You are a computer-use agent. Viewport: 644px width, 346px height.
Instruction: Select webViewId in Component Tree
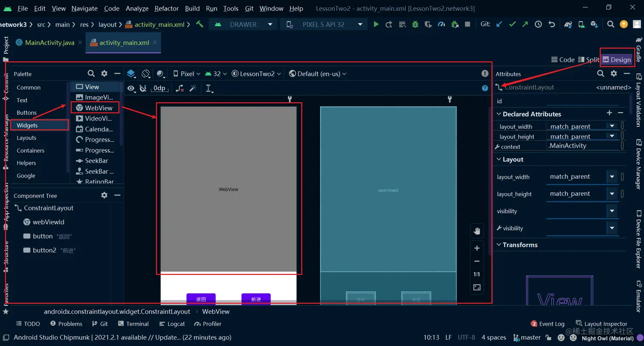click(49, 222)
